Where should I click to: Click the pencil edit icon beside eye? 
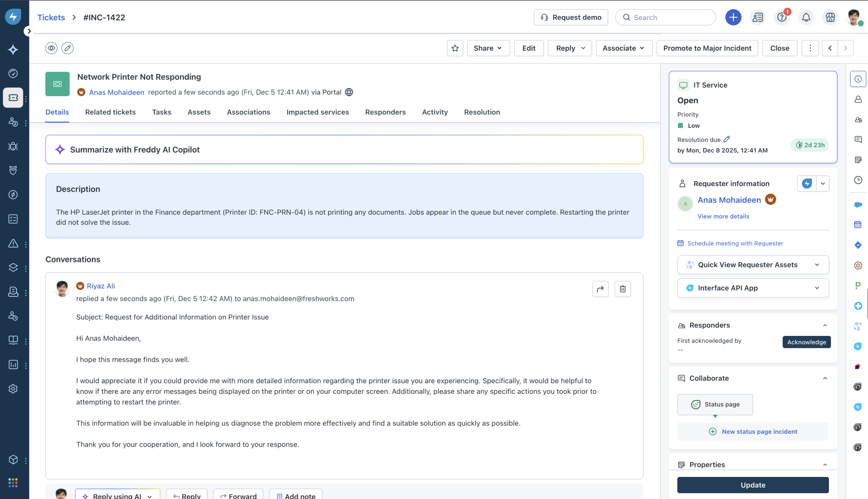pos(68,48)
